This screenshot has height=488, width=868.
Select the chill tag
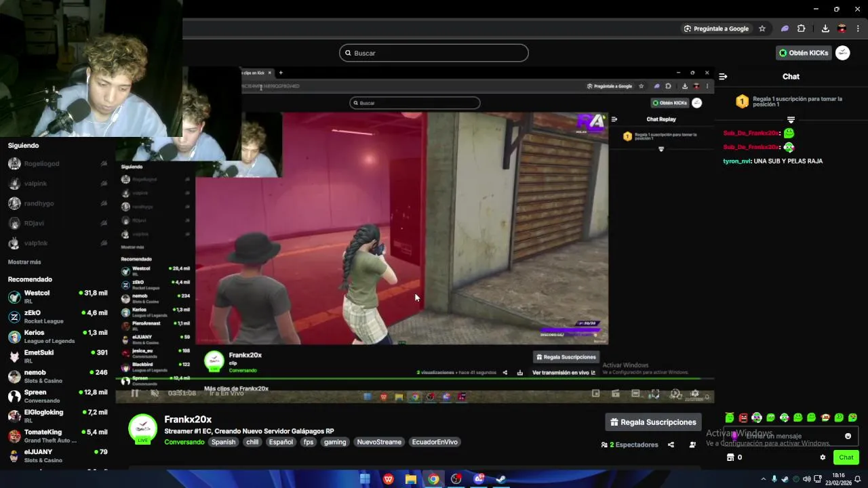coord(252,442)
